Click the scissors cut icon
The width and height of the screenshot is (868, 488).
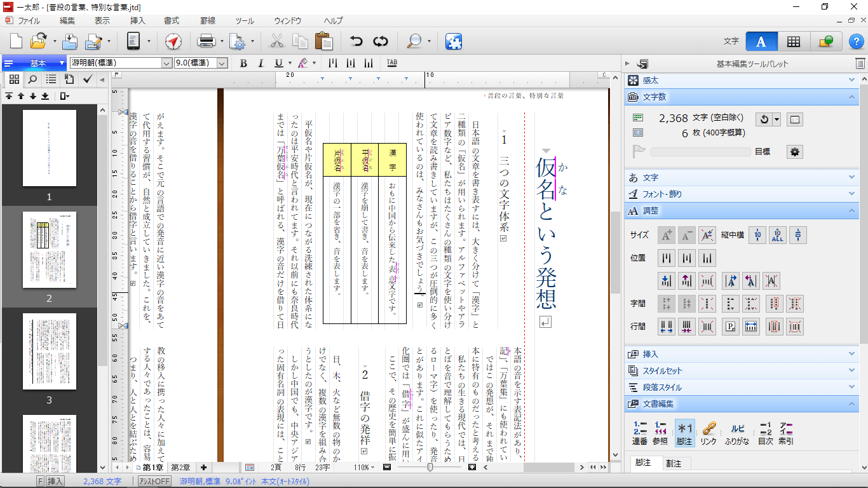tap(276, 41)
